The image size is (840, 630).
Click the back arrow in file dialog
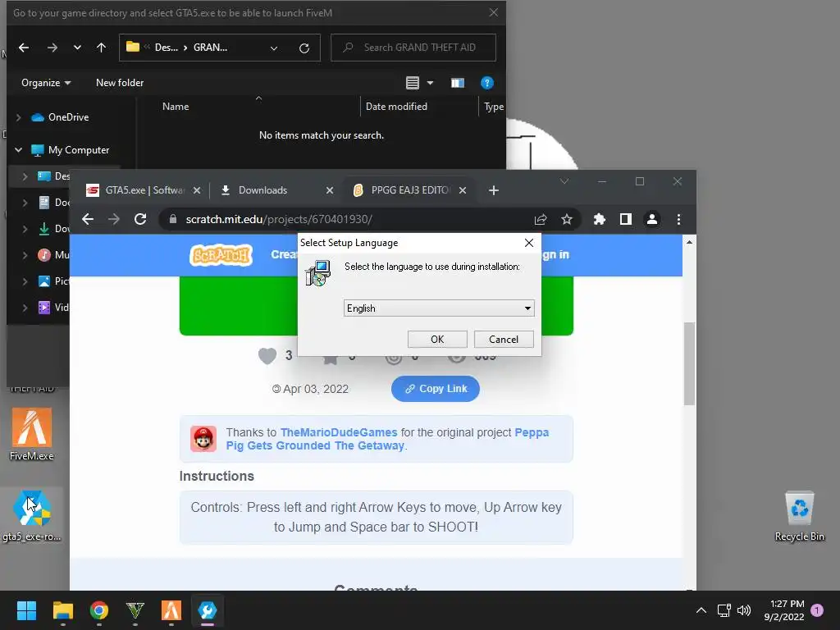[x=24, y=48]
